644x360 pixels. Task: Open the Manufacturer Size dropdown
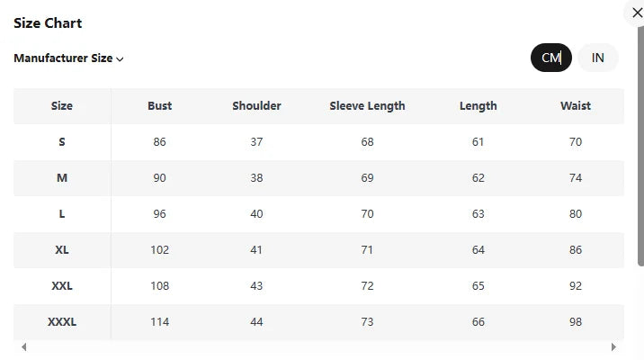click(x=68, y=58)
